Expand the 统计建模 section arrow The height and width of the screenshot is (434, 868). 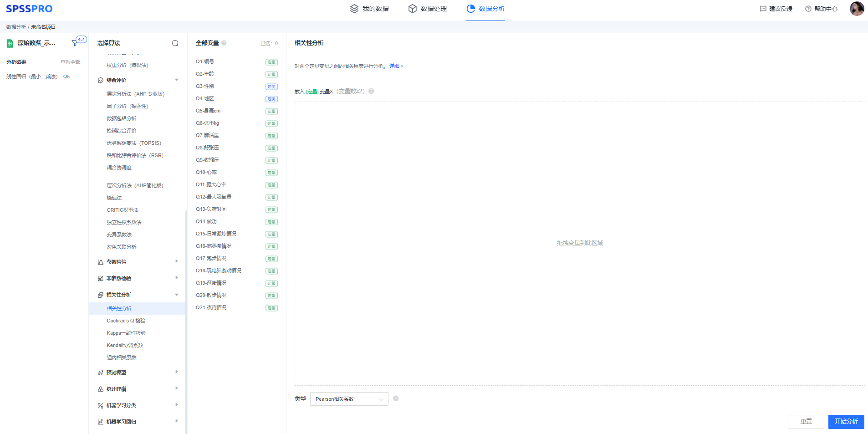click(x=177, y=388)
